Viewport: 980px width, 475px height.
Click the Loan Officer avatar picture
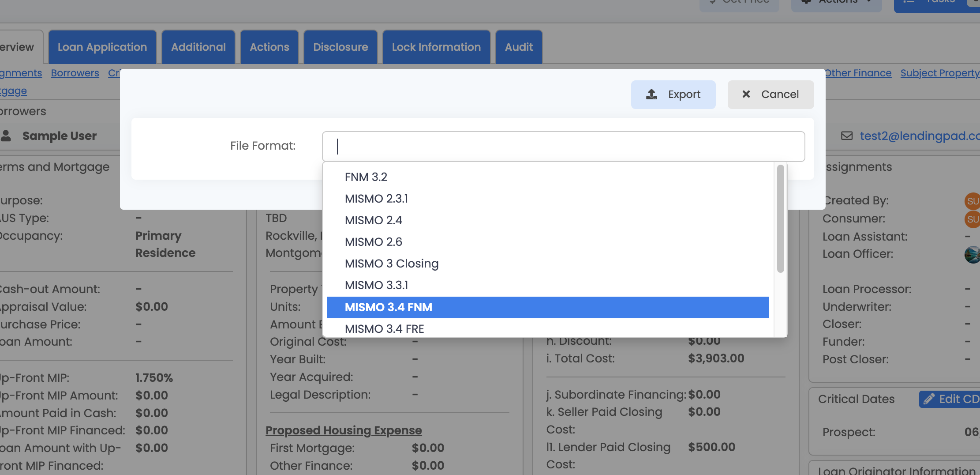pos(972,254)
